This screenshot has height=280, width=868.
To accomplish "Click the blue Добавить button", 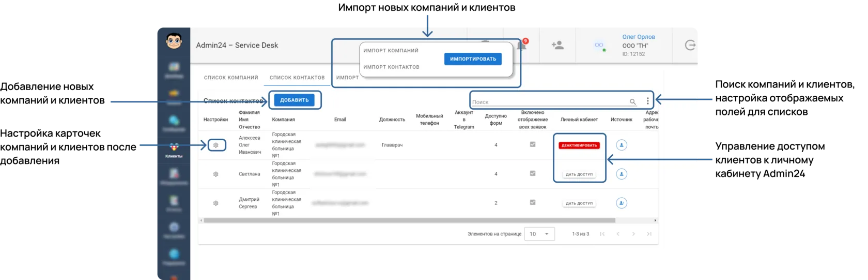I will pos(295,100).
